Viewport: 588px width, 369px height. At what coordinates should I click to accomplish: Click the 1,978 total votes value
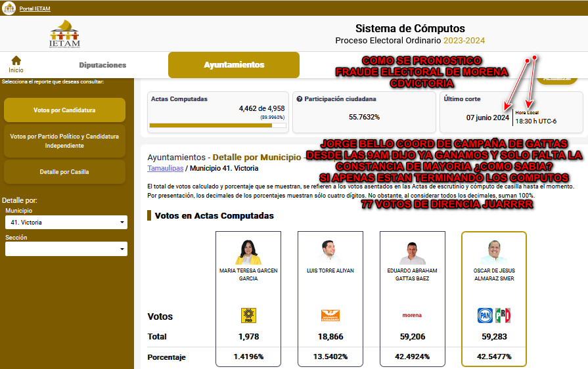coord(248,337)
